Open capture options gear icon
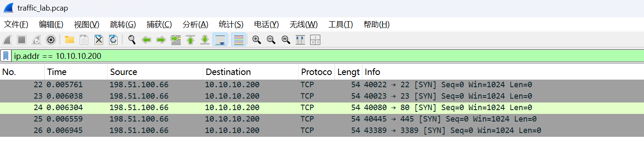The width and height of the screenshot is (644, 155). (x=51, y=40)
